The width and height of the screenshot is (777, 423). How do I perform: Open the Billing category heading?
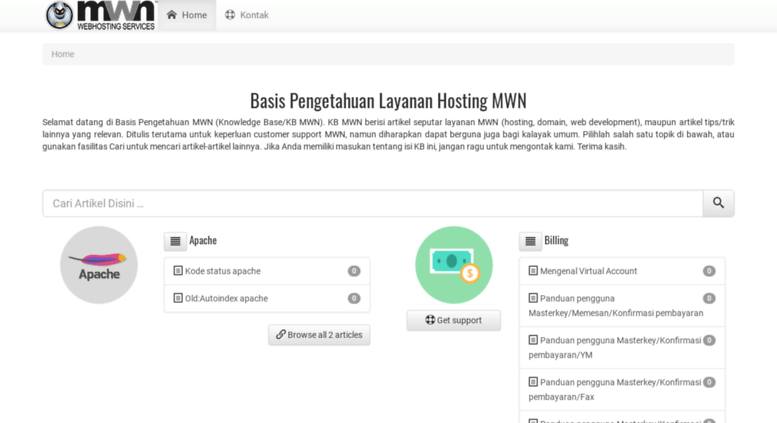point(556,240)
